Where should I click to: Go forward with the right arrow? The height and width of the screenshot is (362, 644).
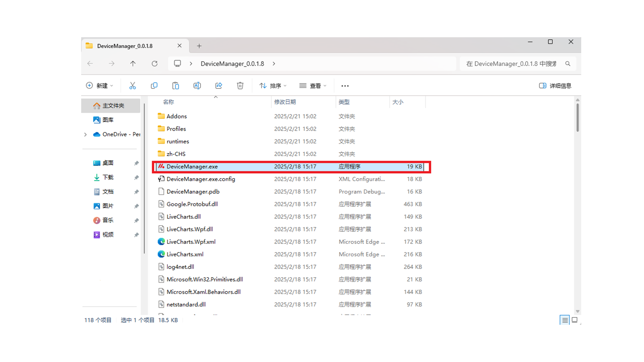111,63
